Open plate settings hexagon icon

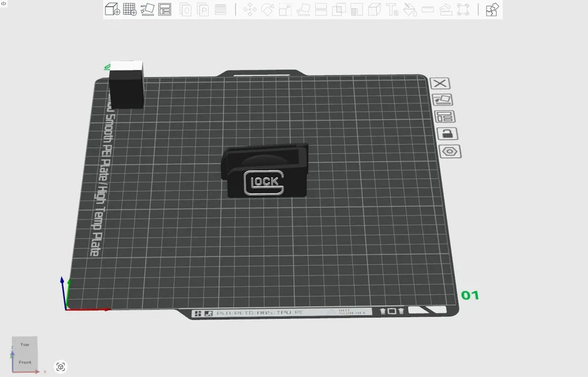pyautogui.click(x=450, y=152)
